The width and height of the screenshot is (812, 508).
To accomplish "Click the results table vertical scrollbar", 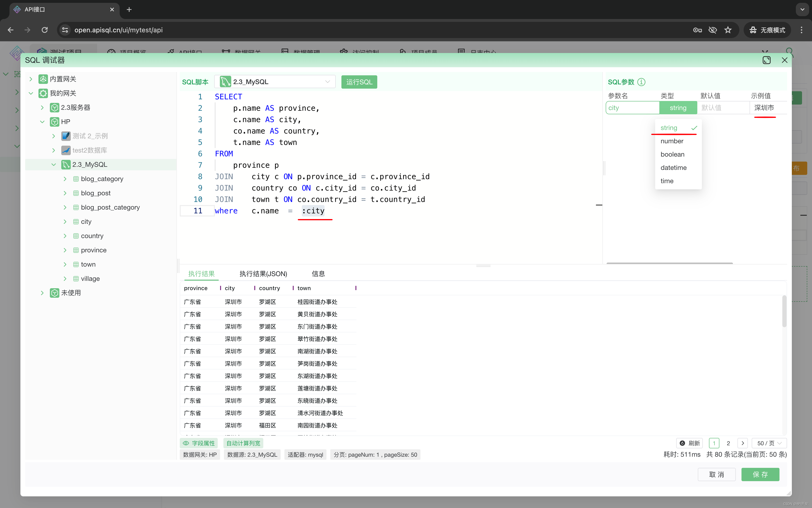I will click(x=784, y=311).
